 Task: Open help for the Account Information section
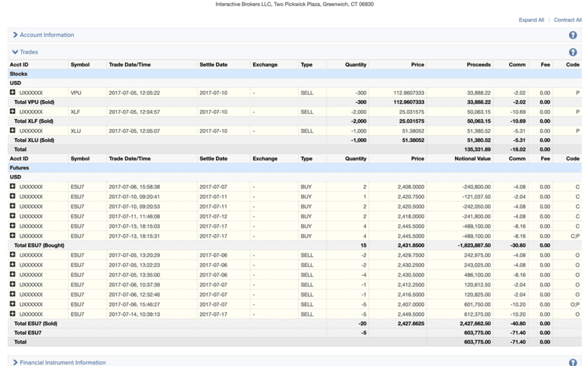[573, 35]
